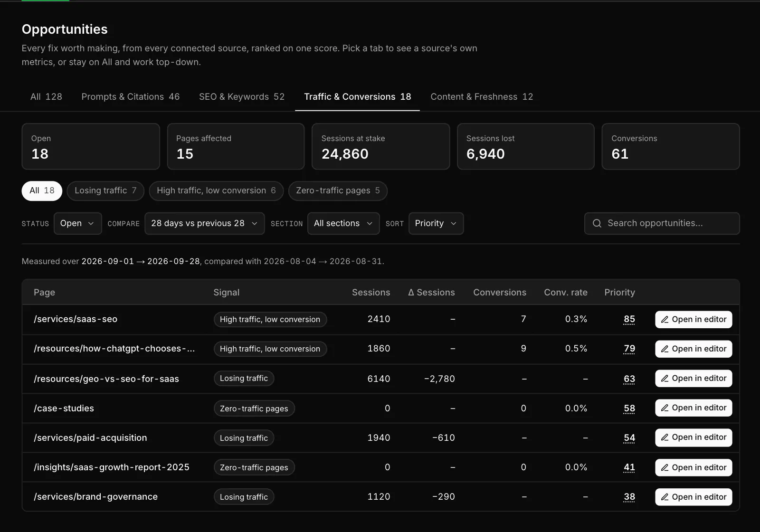Click the Conversions summary card
The height and width of the screenshot is (532, 760).
pos(671,146)
